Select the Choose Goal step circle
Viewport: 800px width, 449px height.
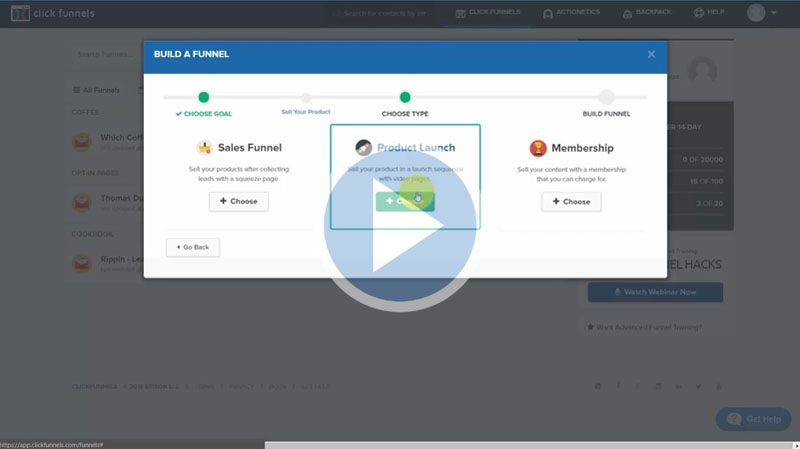point(204,97)
